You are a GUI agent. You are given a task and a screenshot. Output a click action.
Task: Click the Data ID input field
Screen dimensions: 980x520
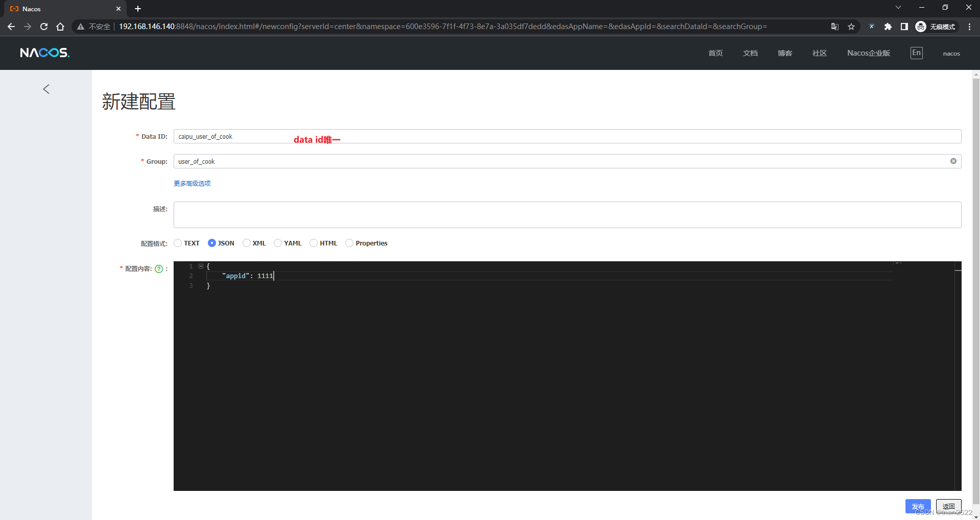tap(567, 136)
